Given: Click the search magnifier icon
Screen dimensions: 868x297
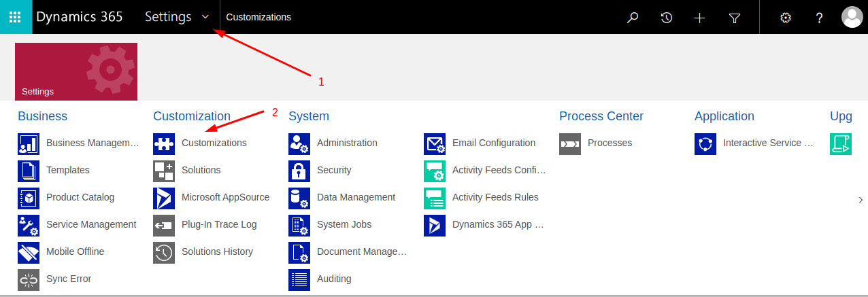Looking at the screenshot, I should [633, 18].
